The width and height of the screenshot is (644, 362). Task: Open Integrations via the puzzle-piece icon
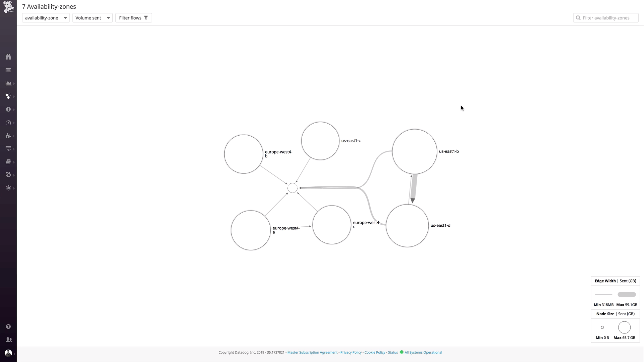9,136
